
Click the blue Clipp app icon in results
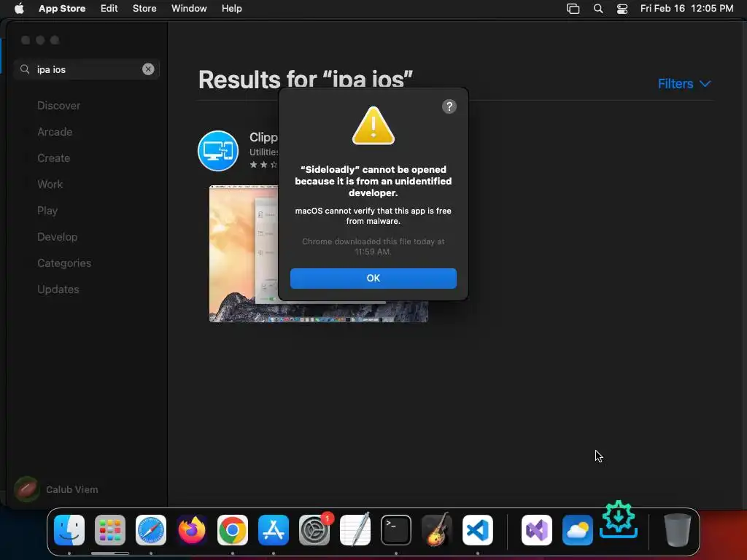(218, 150)
